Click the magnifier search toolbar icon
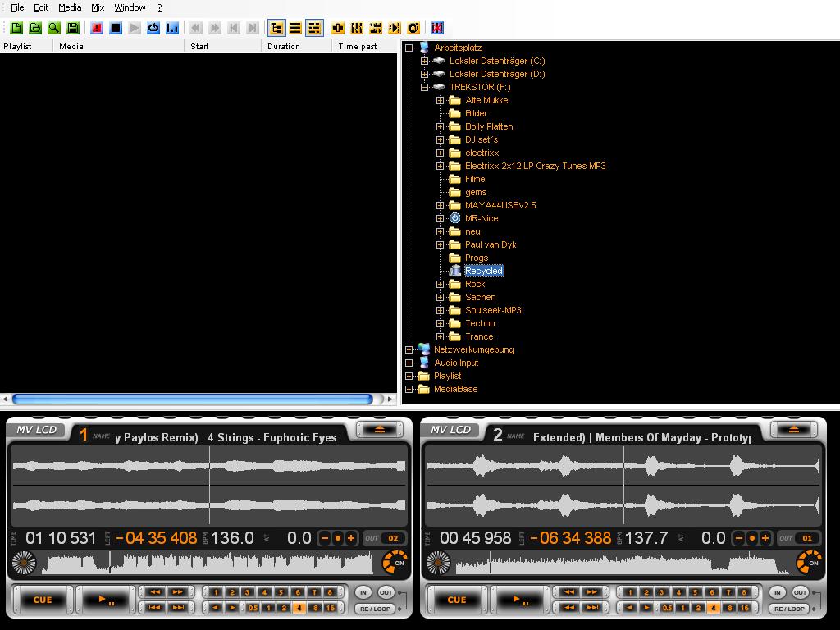The height and width of the screenshot is (630, 840). 54,28
